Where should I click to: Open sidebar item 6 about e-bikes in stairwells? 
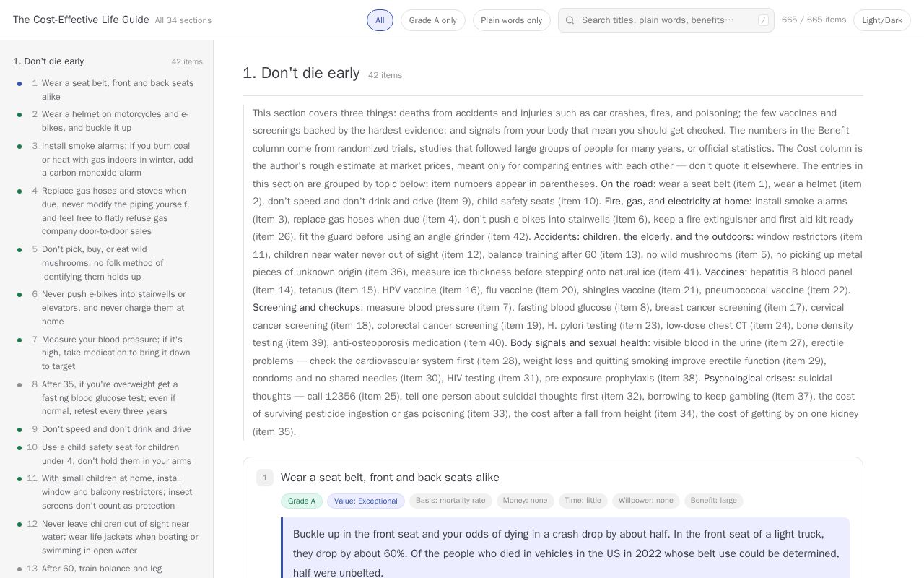pos(108,308)
